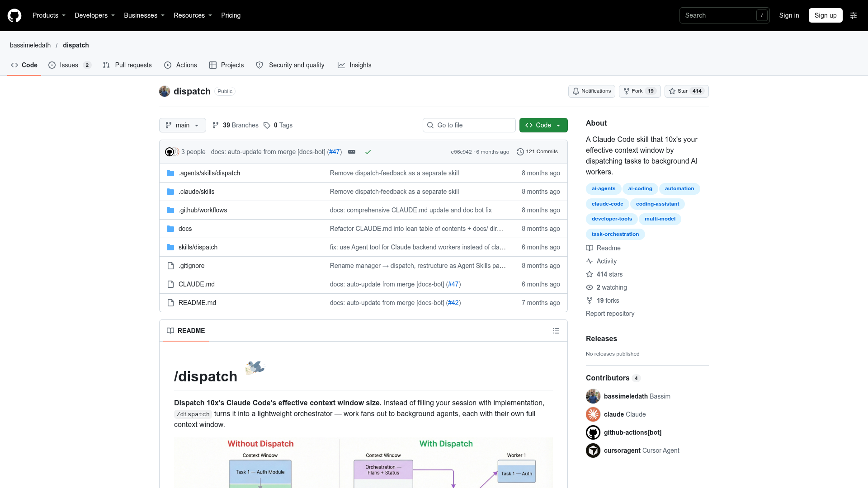The height and width of the screenshot is (488, 868).
Task: Open bassimeledath contributor avatar
Action: pyautogui.click(x=593, y=396)
